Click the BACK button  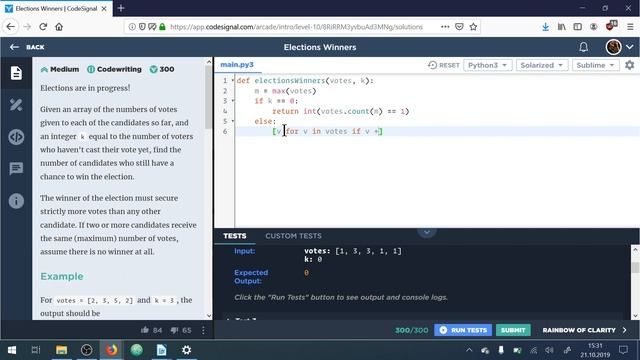tap(27, 47)
